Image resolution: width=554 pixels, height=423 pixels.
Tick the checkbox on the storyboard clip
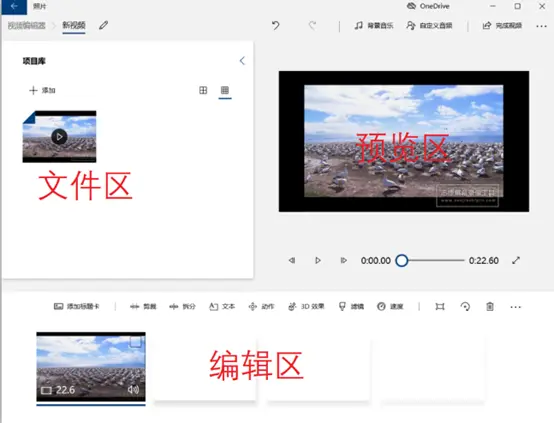[x=136, y=342]
